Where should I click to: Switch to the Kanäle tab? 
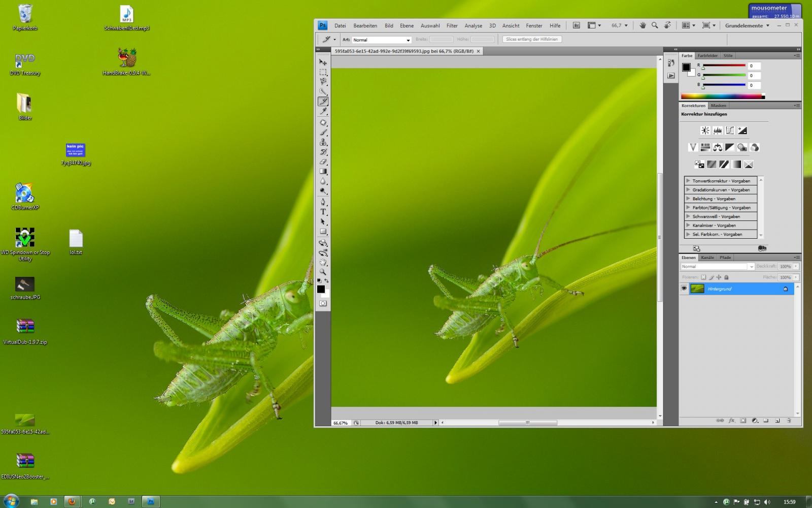pyautogui.click(x=707, y=258)
